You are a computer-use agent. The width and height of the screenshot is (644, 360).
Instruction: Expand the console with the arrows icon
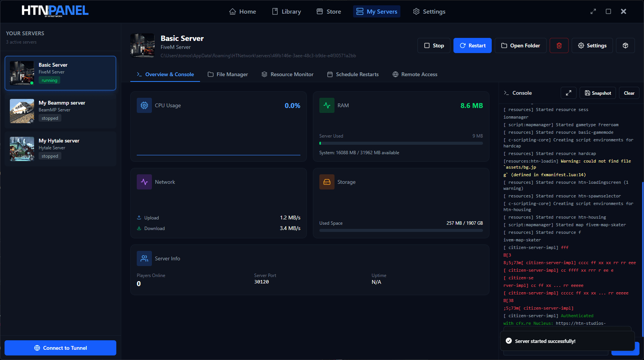click(x=569, y=93)
